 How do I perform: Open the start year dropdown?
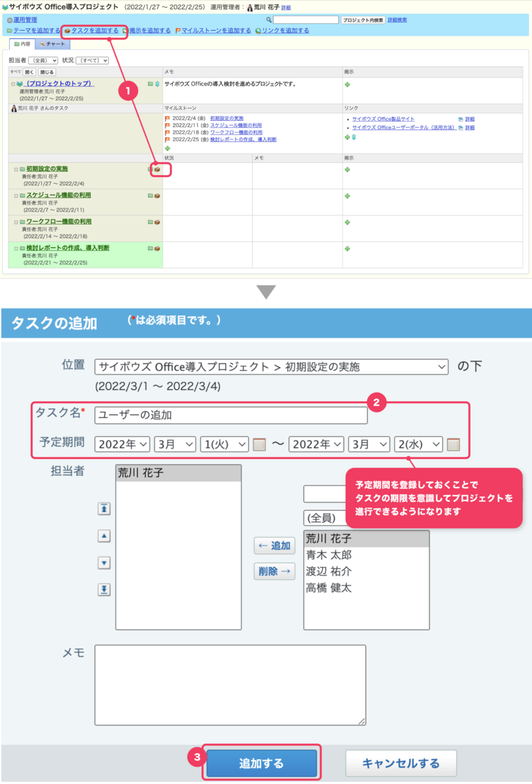(123, 444)
